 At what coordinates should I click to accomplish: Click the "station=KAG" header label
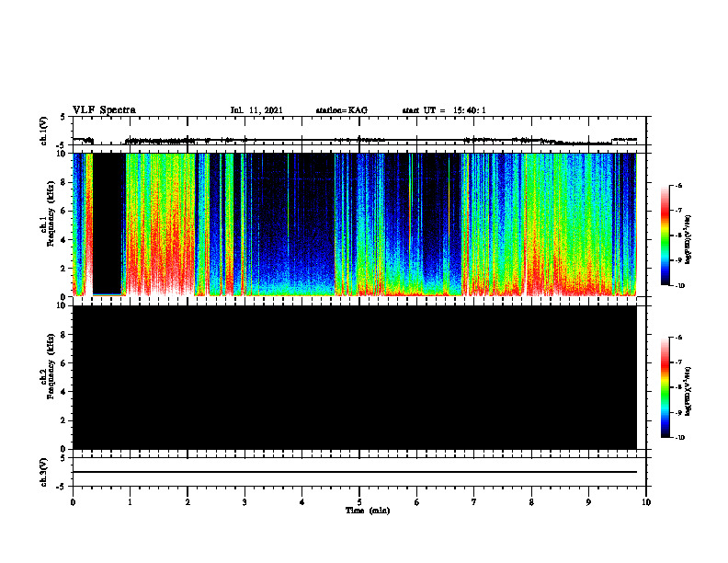click(x=342, y=110)
